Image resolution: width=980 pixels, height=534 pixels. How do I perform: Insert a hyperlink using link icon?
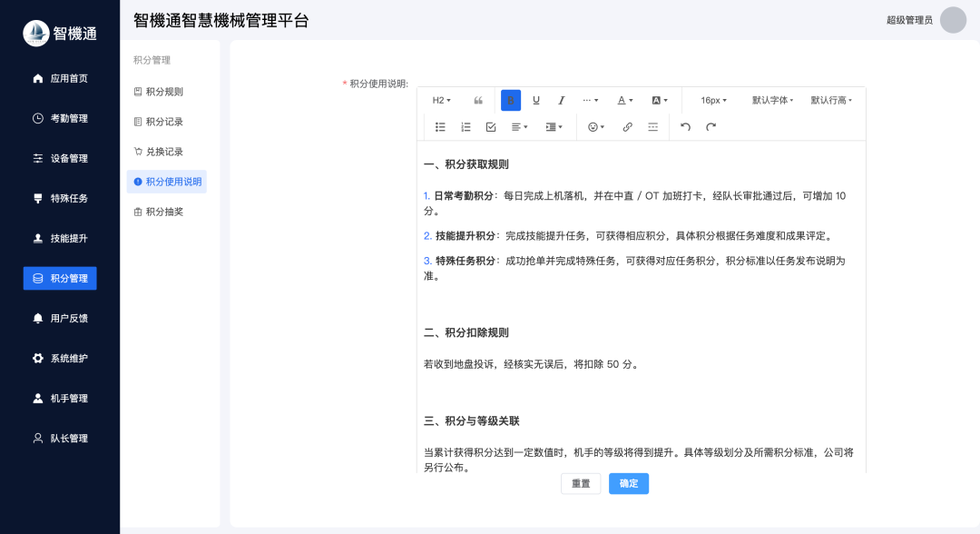(628, 127)
